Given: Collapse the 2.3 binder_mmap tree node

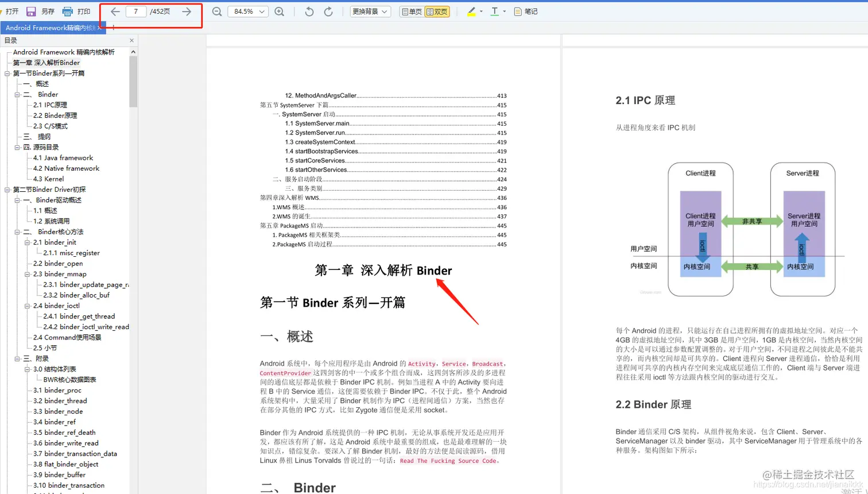Looking at the screenshot, I should point(27,274).
